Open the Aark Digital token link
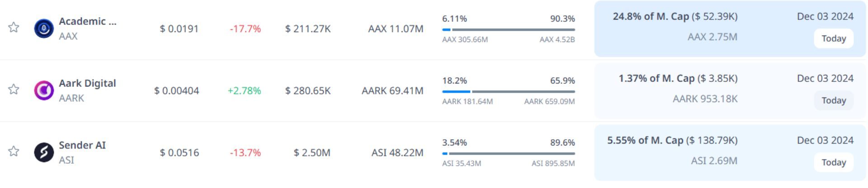This screenshot has width=868, height=188. coord(87,83)
